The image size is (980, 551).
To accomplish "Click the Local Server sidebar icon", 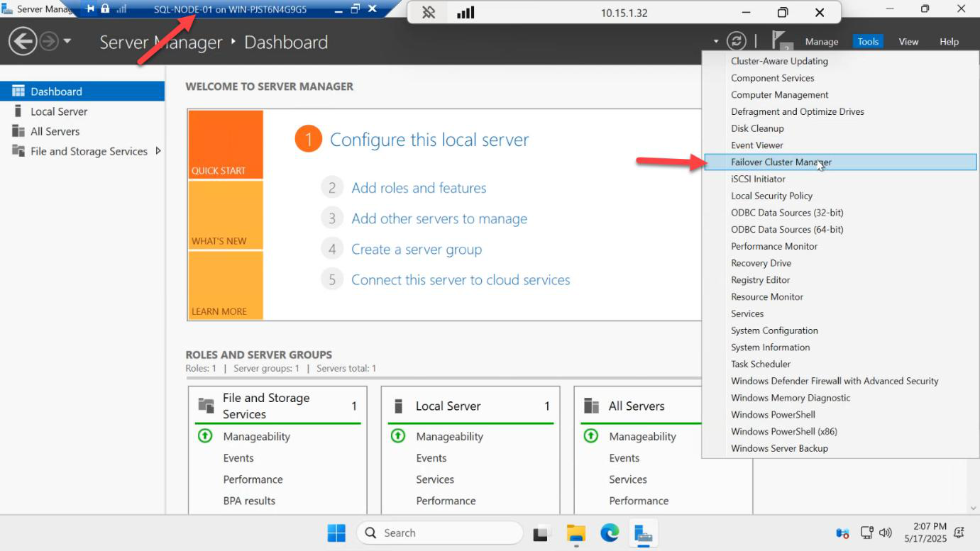I will click(x=18, y=111).
